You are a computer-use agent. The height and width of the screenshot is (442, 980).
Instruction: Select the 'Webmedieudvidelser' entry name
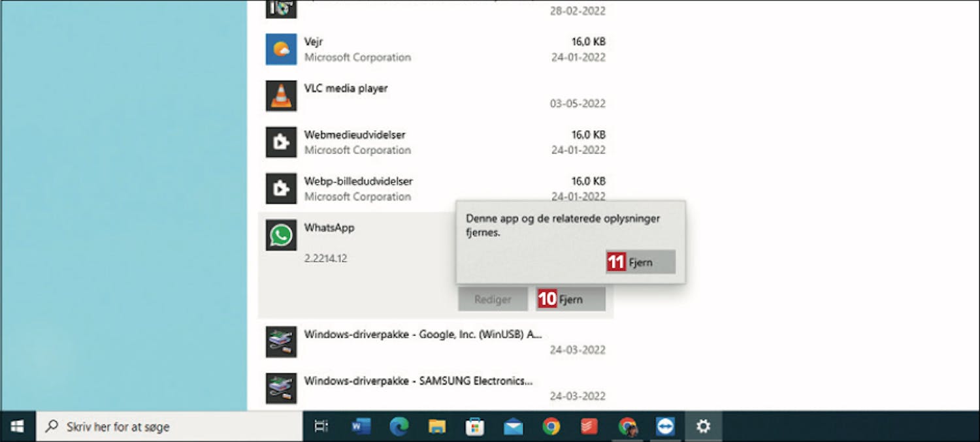pyautogui.click(x=355, y=134)
